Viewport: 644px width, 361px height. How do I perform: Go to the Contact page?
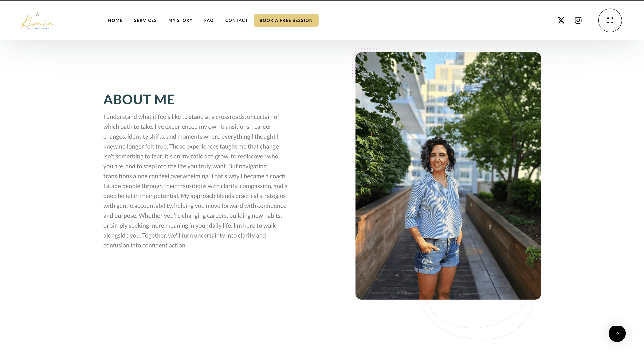point(236,20)
